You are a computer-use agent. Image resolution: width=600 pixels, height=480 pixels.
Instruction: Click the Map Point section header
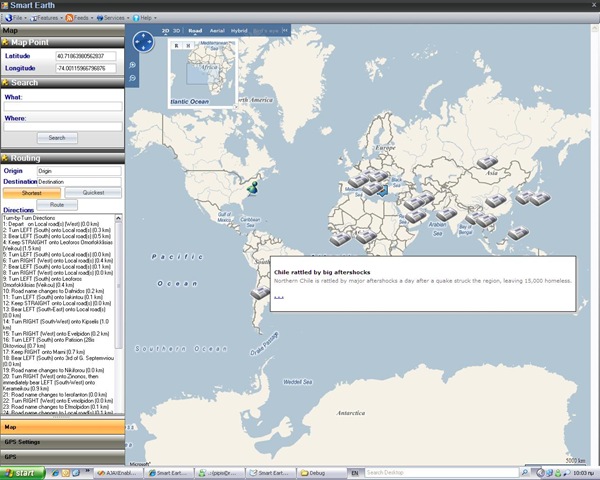[x=62, y=42]
